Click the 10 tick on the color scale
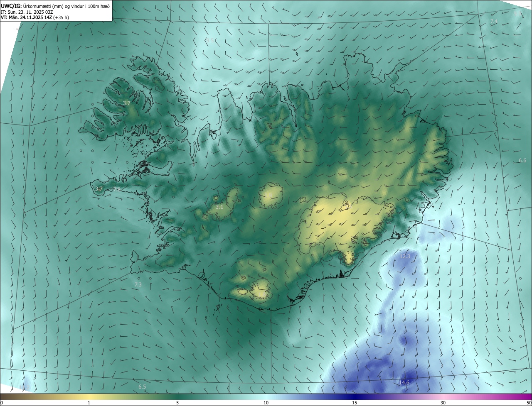This screenshot has width=532, height=406. tap(266, 403)
